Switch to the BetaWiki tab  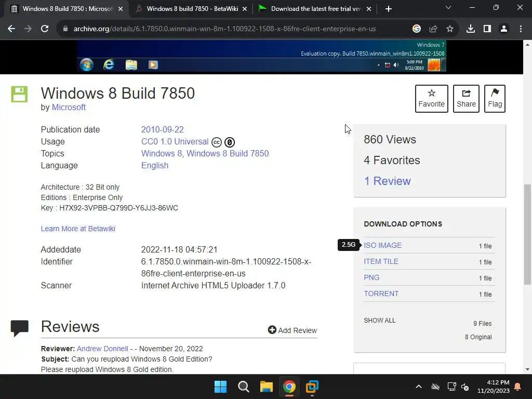pos(191,9)
